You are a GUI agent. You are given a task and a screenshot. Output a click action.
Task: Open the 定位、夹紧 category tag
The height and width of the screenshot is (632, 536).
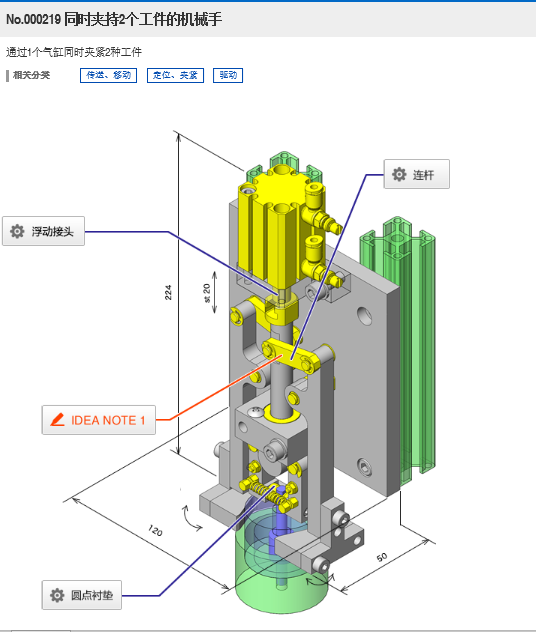tap(175, 75)
